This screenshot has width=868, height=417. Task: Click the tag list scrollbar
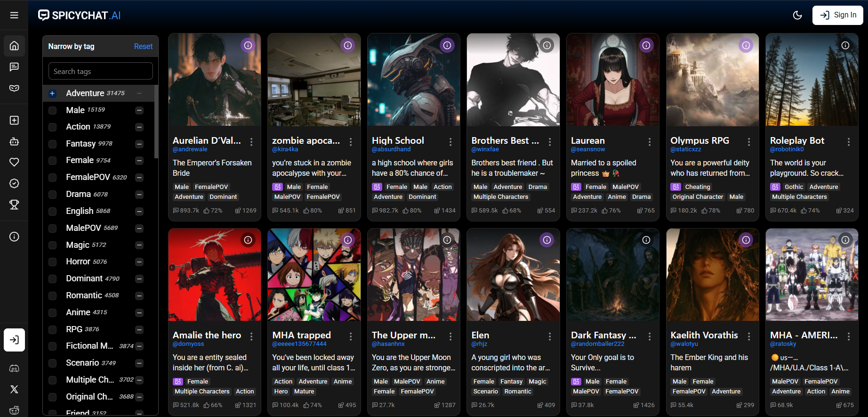[156, 122]
